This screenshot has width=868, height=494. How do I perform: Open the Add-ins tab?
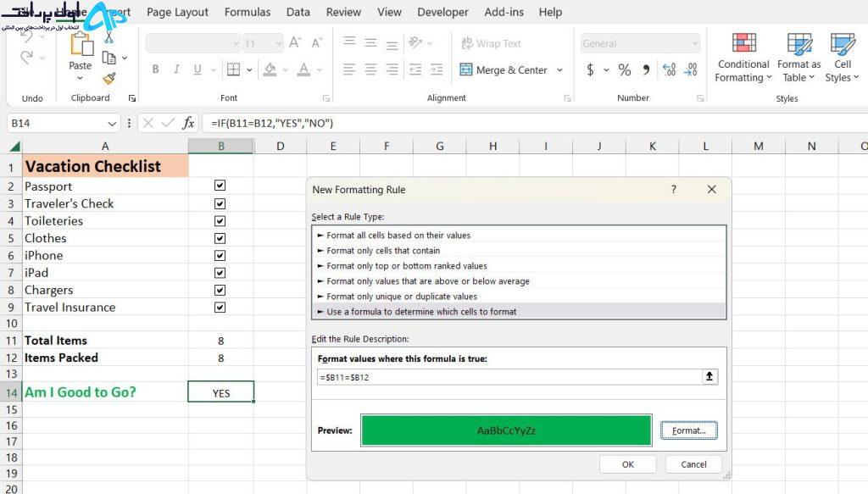click(x=504, y=12)
